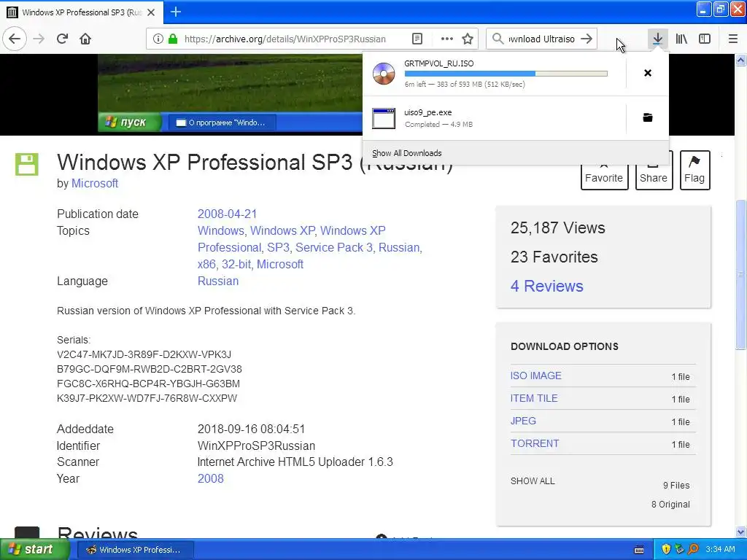The image size is (747, 560).
Task: Download the TORRENT option
Action: point(535,444)
